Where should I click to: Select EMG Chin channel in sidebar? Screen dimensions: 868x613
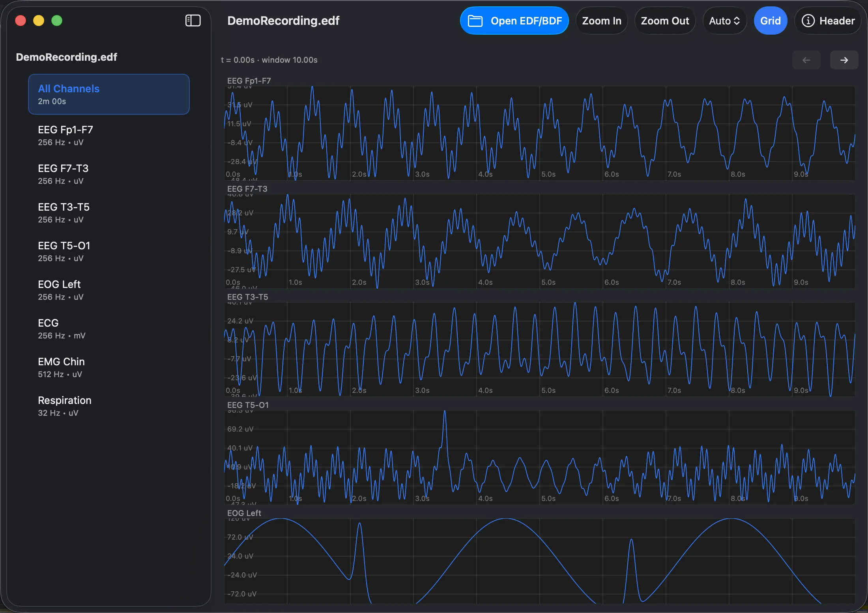pyautogui.click(x=109, y=367)
